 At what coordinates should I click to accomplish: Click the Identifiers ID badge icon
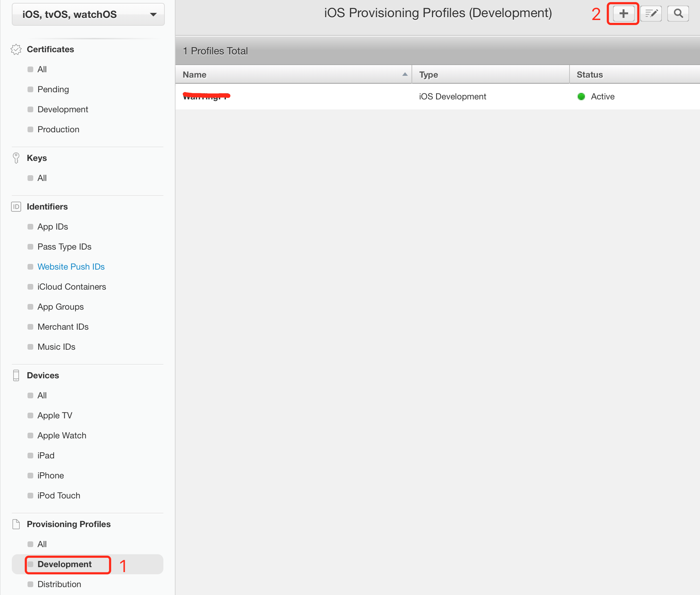point(16,207)
